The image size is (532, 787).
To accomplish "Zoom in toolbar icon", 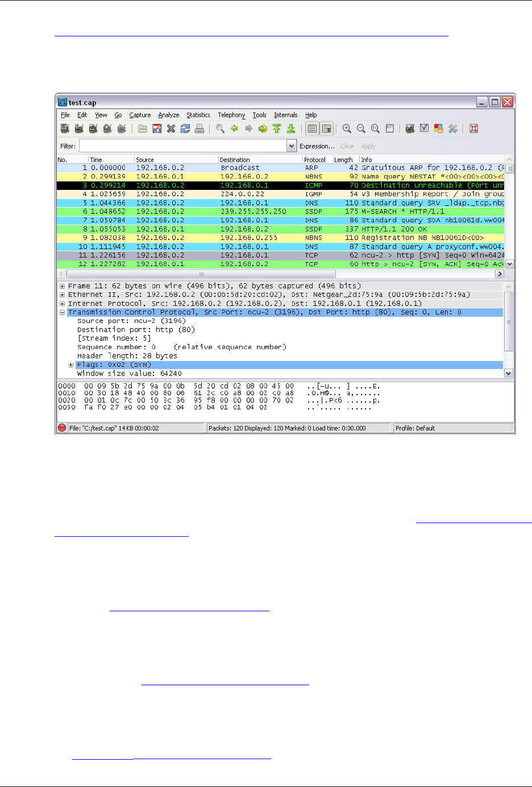I will tap(347, 129).
